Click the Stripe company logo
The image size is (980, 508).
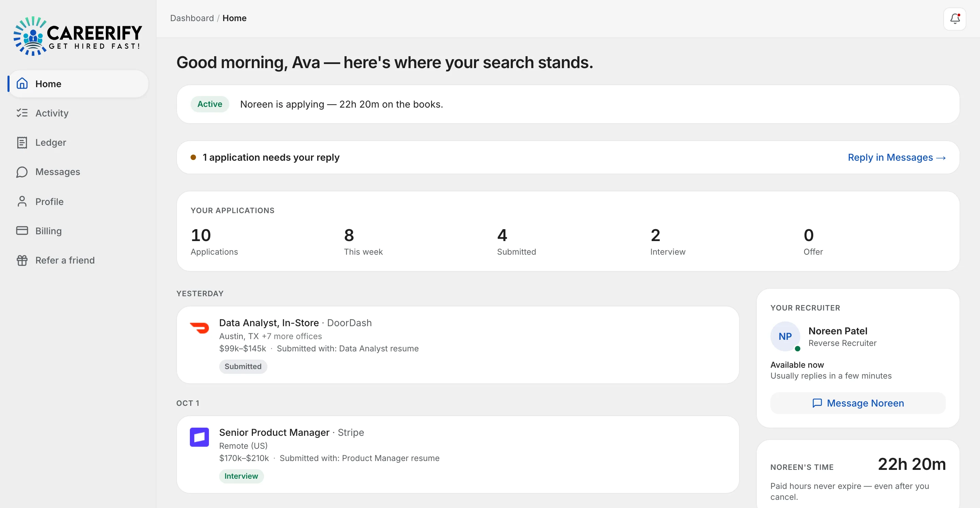(199, 437)
